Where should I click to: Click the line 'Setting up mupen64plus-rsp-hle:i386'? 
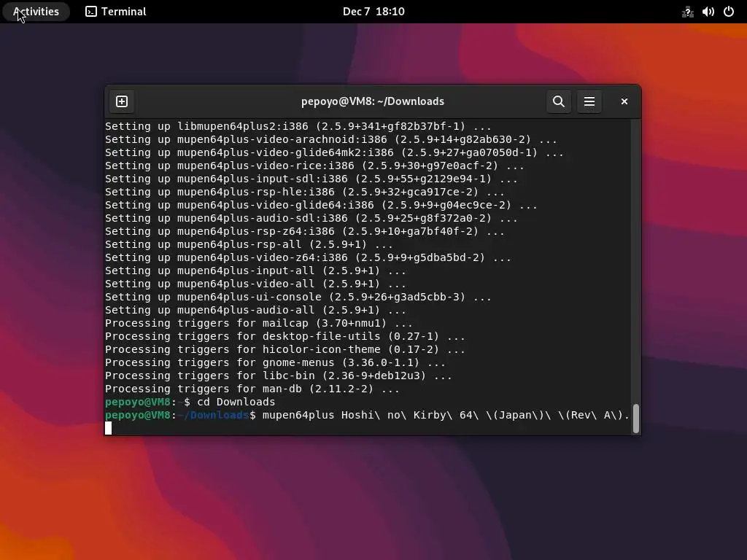[305, 192]
